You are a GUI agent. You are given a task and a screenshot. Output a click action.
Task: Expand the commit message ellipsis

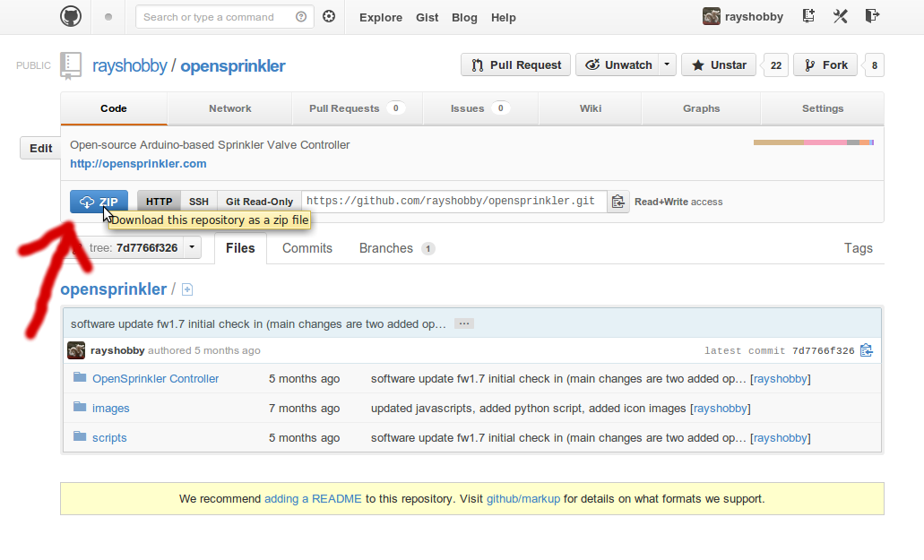464,323
